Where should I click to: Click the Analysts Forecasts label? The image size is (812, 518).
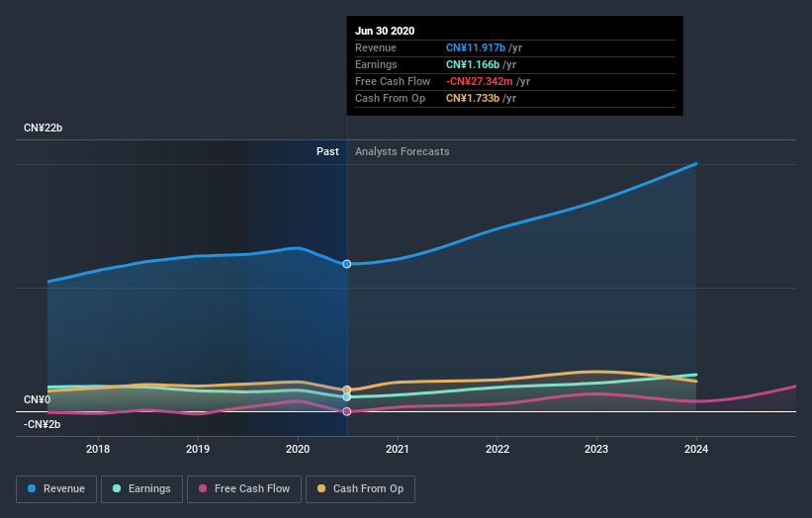(403, 151)
